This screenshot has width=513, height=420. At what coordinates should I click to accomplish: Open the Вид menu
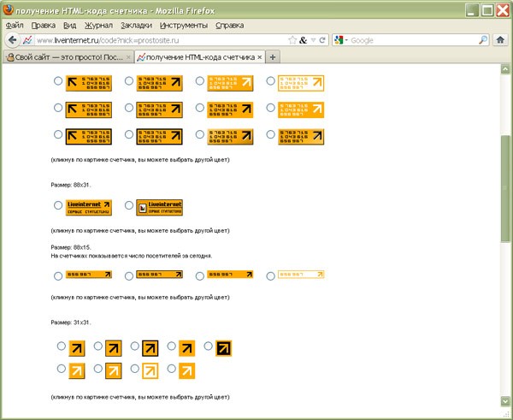coord(70,25)
